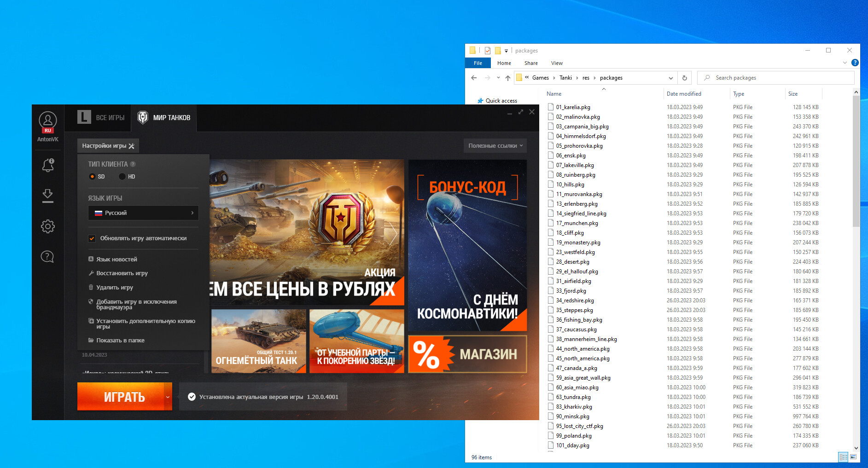
Task: Open game language Русский dropdown
Action: pos(143,213)
